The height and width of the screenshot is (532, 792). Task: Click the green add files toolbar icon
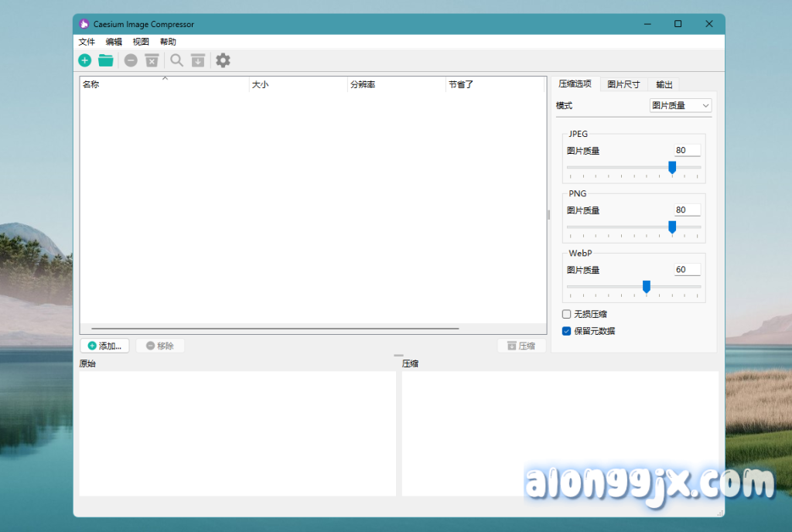84,60
